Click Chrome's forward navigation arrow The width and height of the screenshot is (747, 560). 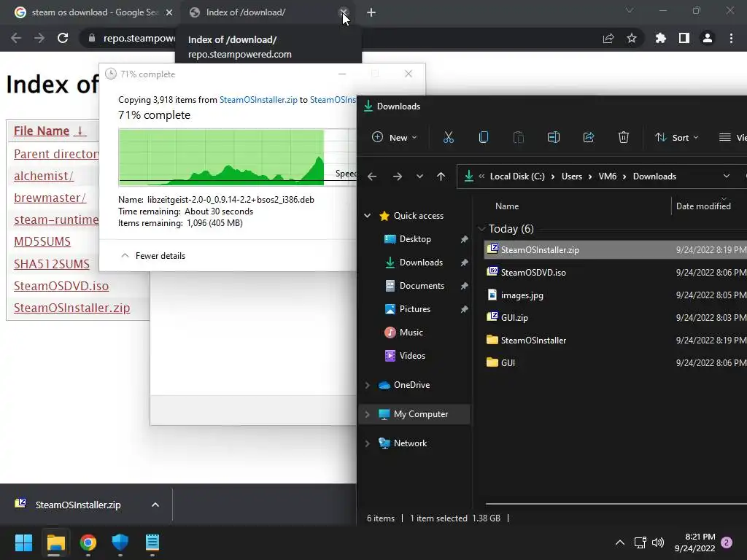(39, 38)
